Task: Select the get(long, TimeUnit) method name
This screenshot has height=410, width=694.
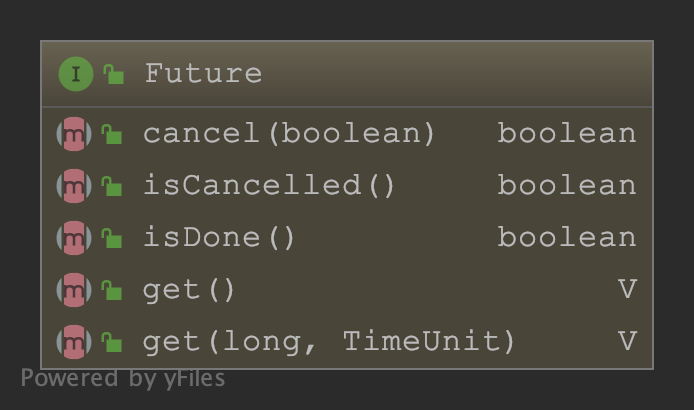Action: pos(329,342)
